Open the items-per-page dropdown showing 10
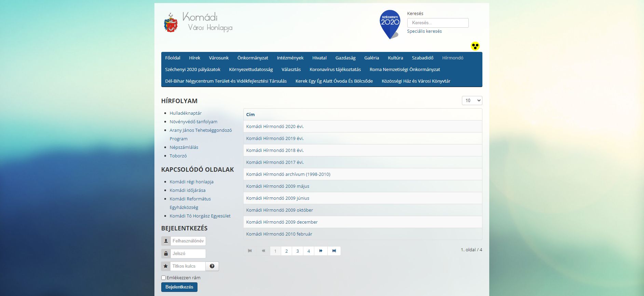This screenshot has height=296, width=644. (x=472, y=100)
